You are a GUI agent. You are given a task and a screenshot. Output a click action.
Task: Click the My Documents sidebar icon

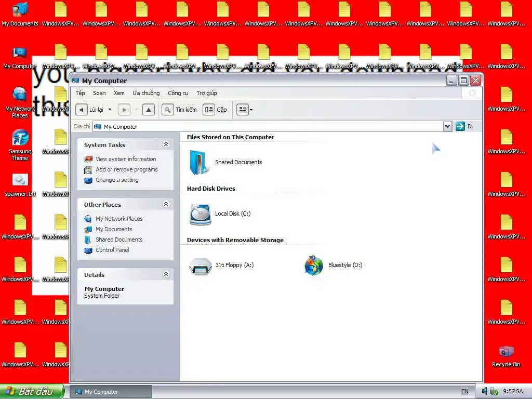tap(88, 229)
